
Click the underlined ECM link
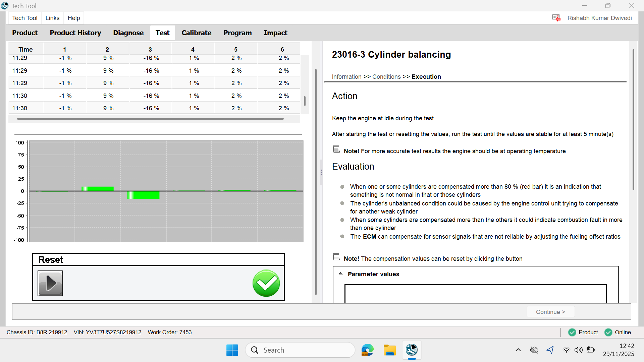click(370, 237)
